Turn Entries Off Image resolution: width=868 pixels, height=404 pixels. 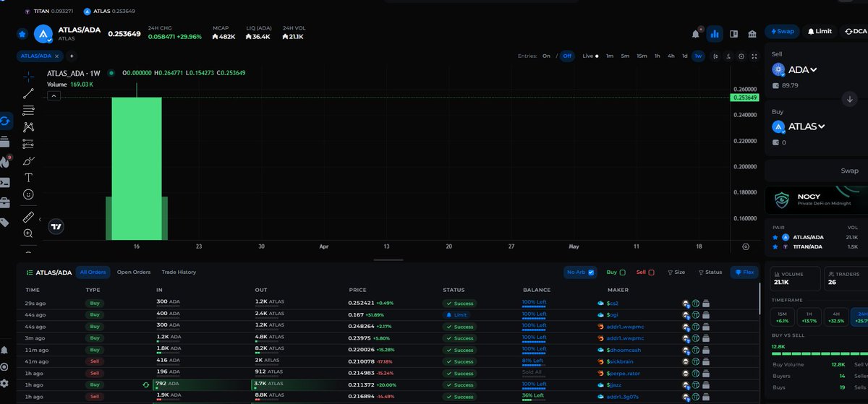tap(566, 56)
